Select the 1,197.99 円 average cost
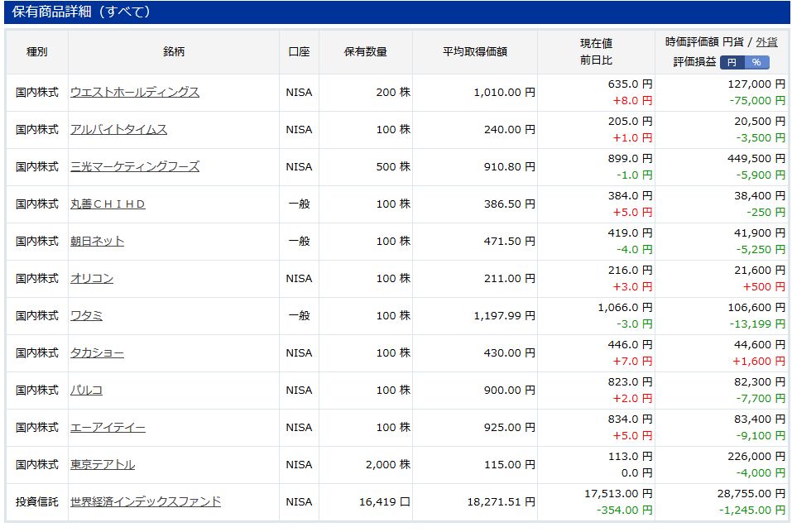The height and width of the screenshot is (532, 792). point(504,316)
